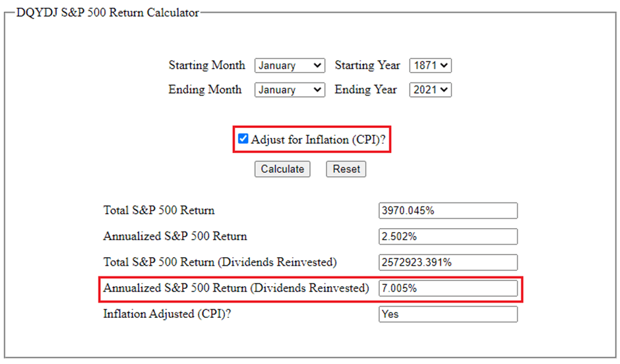The image size is (620, 364).
Task: Click the 'DQYDJ S&P 500 Return Calculator' title
Action: pyautogui.click(x=108, y=13)
